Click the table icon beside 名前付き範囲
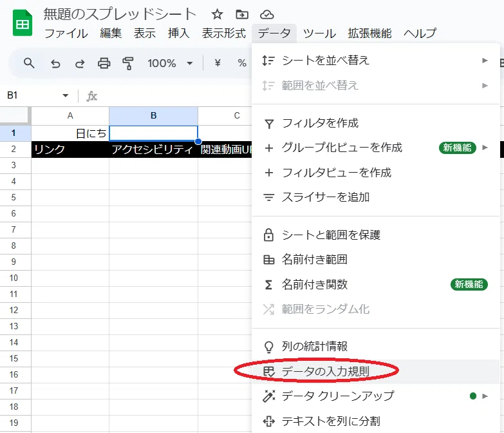 click(268, 260)
